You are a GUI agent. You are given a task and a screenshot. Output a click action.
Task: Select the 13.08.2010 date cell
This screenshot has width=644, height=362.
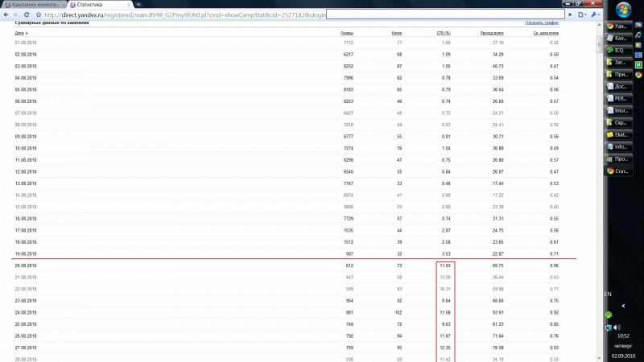(26, 183)
